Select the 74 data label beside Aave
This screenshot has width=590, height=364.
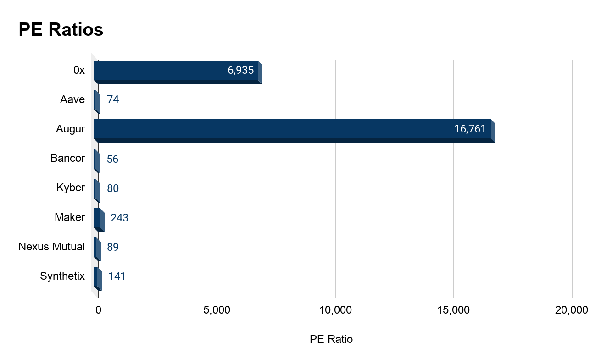(113, 99)
